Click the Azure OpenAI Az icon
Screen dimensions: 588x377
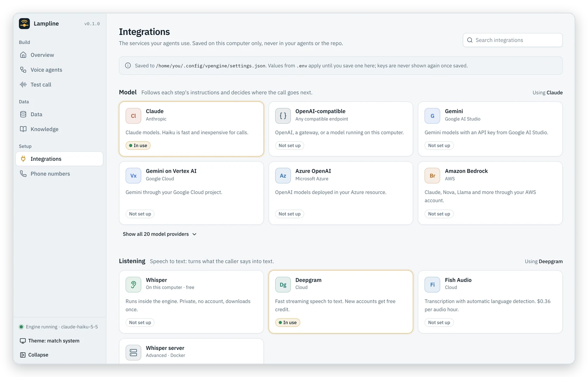pyautogui.click(x=283, y=175)
